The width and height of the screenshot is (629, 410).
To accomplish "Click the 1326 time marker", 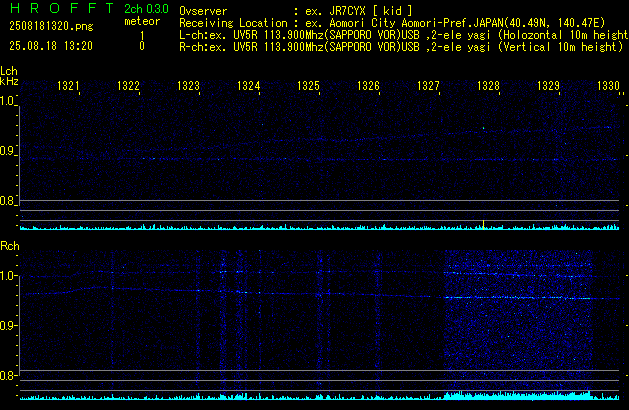I will click(368, 86).
